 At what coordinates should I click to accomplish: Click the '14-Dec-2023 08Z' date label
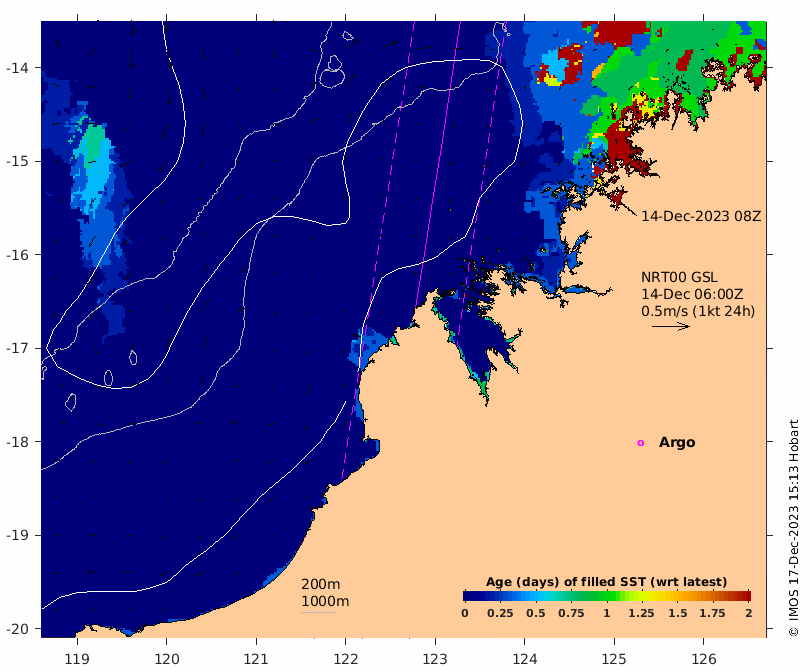tap(701, 216)
